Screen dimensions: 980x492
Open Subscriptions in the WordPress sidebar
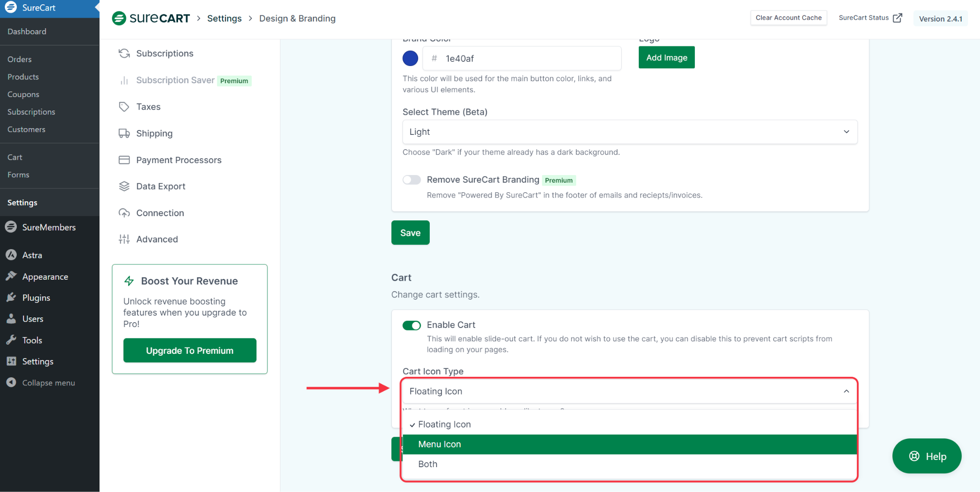pyautogui.click(x=31, y=112)
